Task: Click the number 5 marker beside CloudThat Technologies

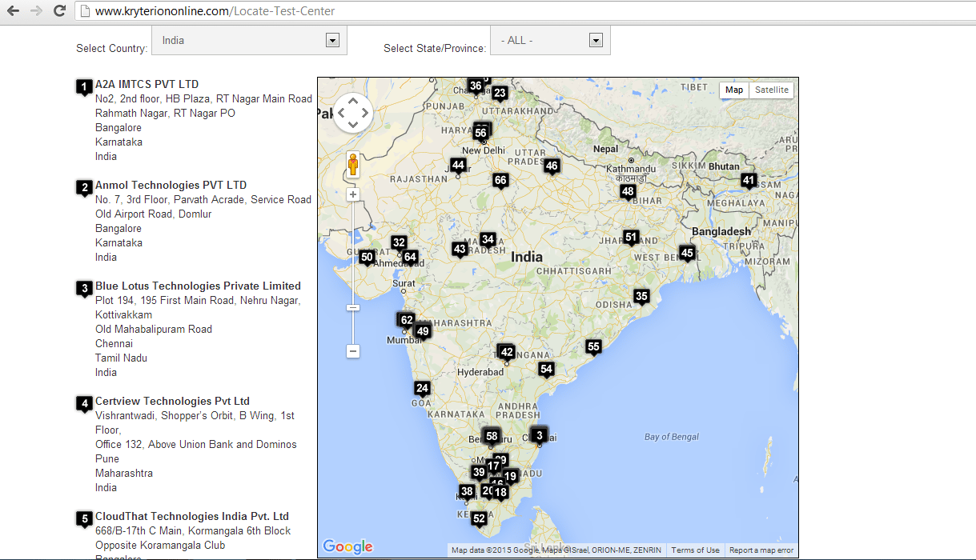Action: click(84, 519)
